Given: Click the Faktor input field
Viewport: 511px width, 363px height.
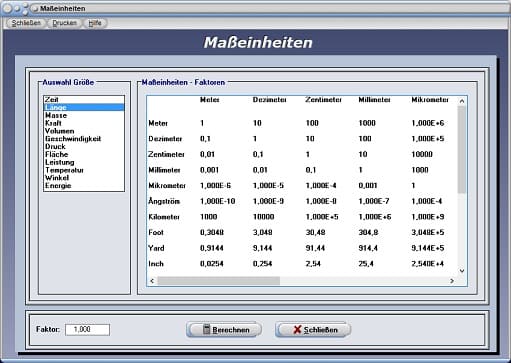Looking at the screenshot, I should (x=87, y=330).
